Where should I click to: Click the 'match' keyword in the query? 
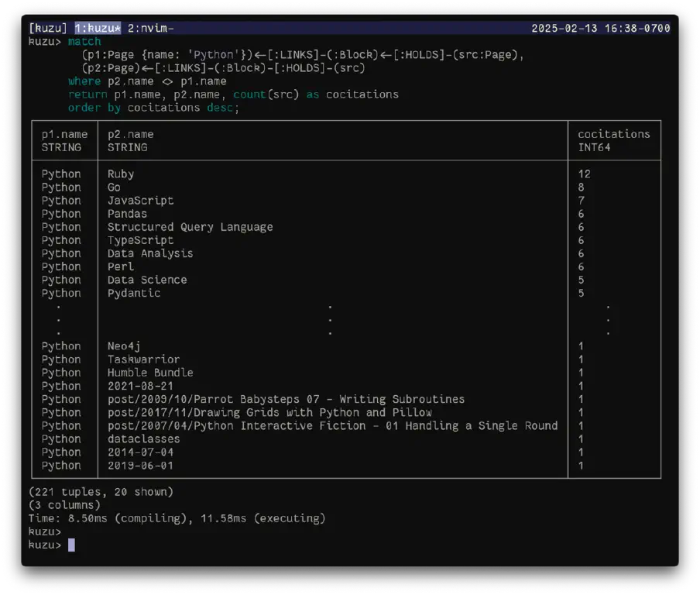pyautogui.click(x=84, y=42)
